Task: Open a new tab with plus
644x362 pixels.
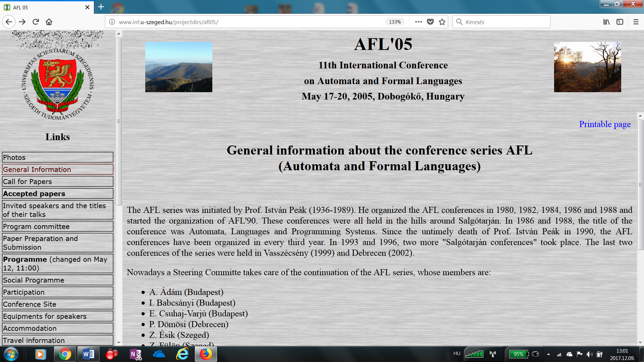Action: (101, 7)
